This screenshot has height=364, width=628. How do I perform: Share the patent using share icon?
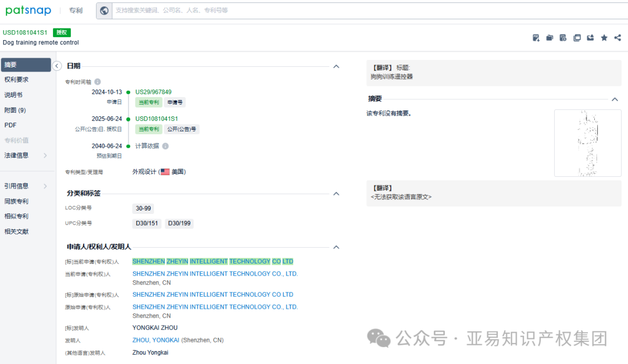point(618,38)
